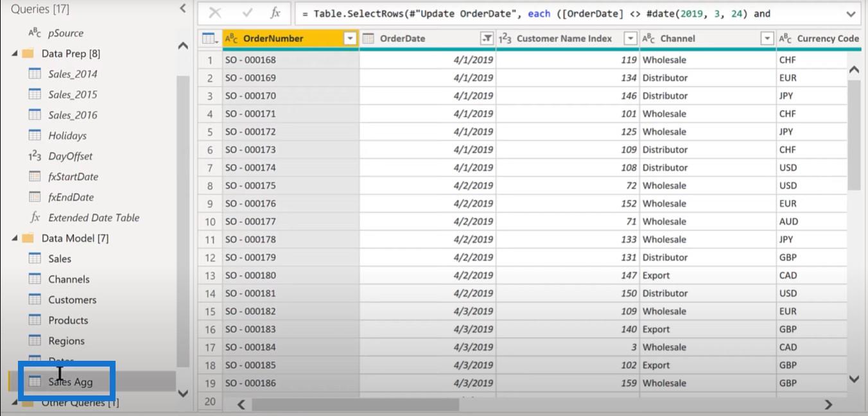Select the DayOffset query
Screen dimensions: 868x416
click(x=70, y=156)
